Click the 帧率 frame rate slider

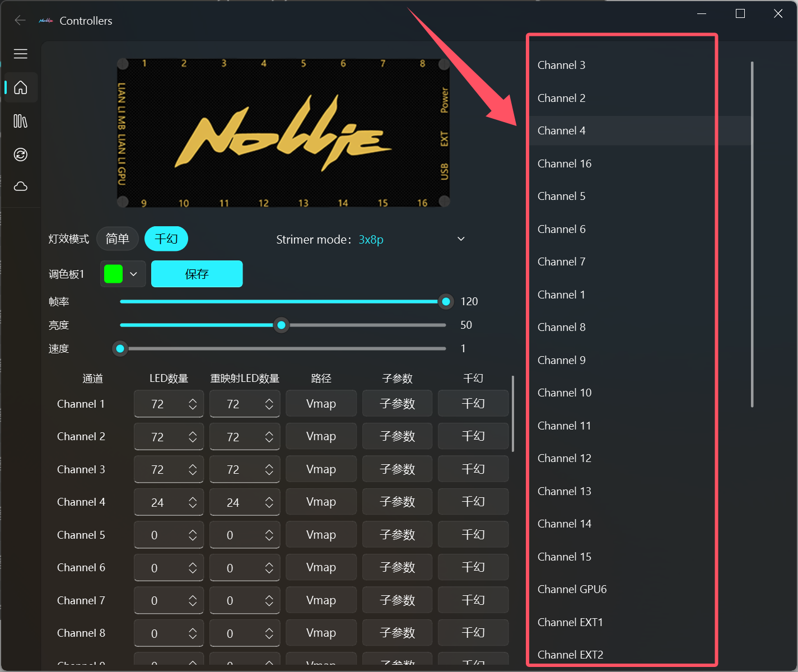(283, 302)
